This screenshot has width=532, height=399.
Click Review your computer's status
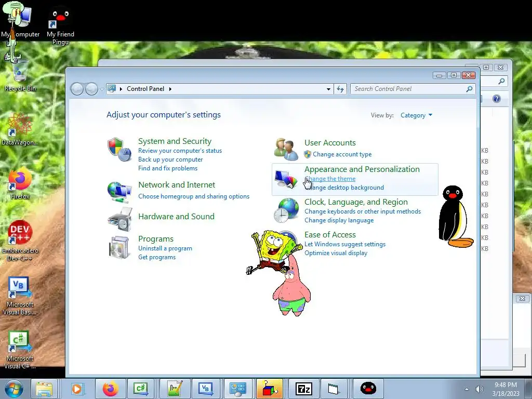pyautogui.click(x=180, y=151)
